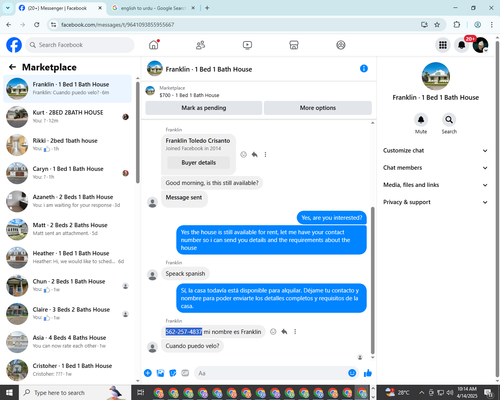500x400 pixels.
Task: Choose a sticker in the composer
Action: 173,373
